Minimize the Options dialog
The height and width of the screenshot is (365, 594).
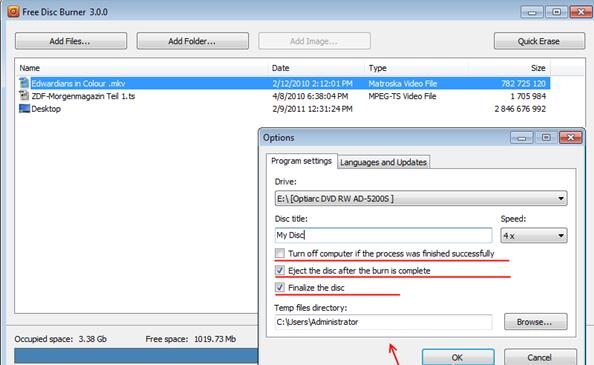pyautogui.click(x=522, y=137)
